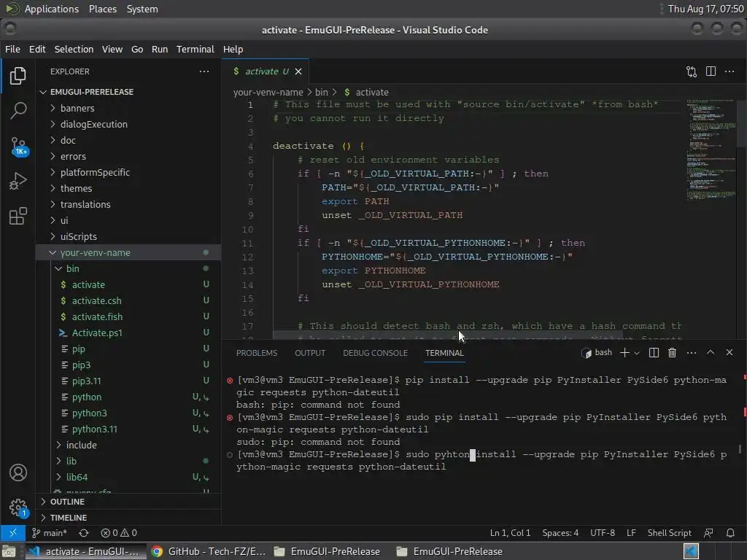Expand the uiScripts folder
Image resolution: width=747 pixels, height=560 pixels.
pyautogui.click(x=128, y=237)
